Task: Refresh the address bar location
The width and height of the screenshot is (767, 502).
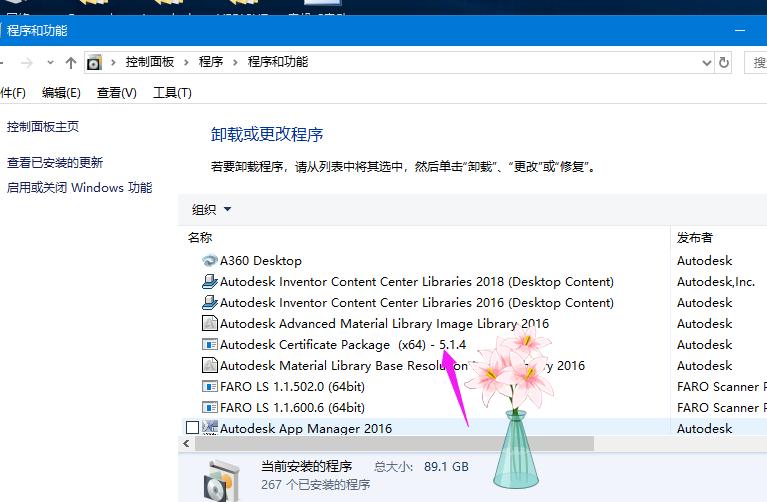Action: pyautogui.click(x=724, y=63)
